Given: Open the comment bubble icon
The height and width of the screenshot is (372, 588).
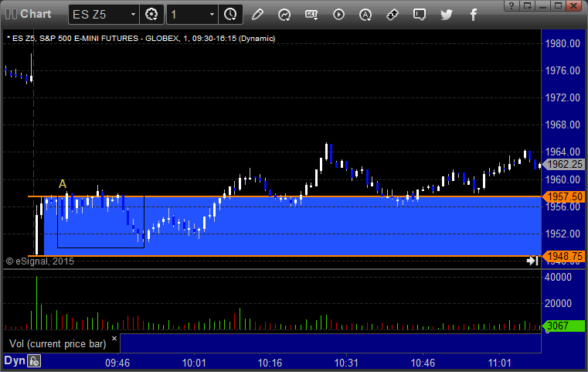Looking at the screenshot, I should pyautogui.click(x=420, y=15).
